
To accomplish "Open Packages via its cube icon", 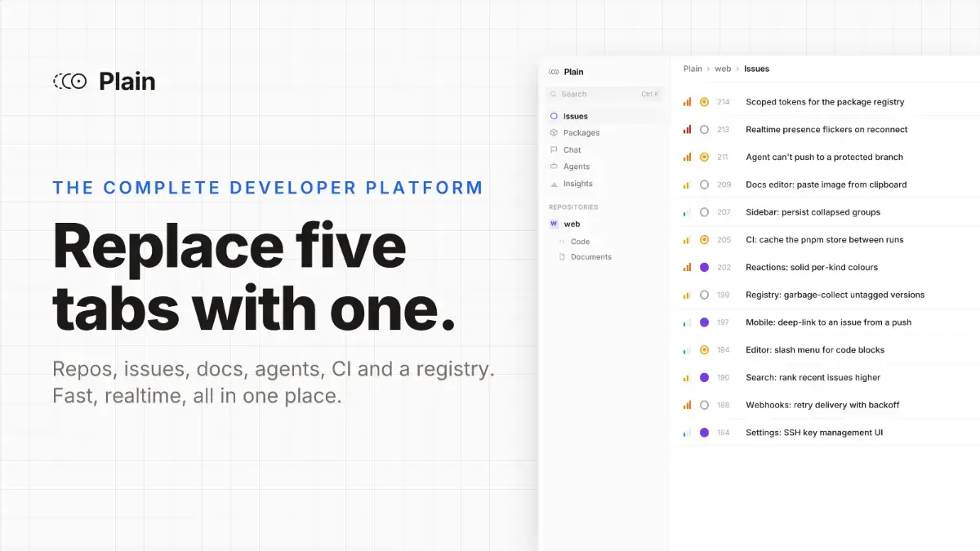I will (554, 132).
